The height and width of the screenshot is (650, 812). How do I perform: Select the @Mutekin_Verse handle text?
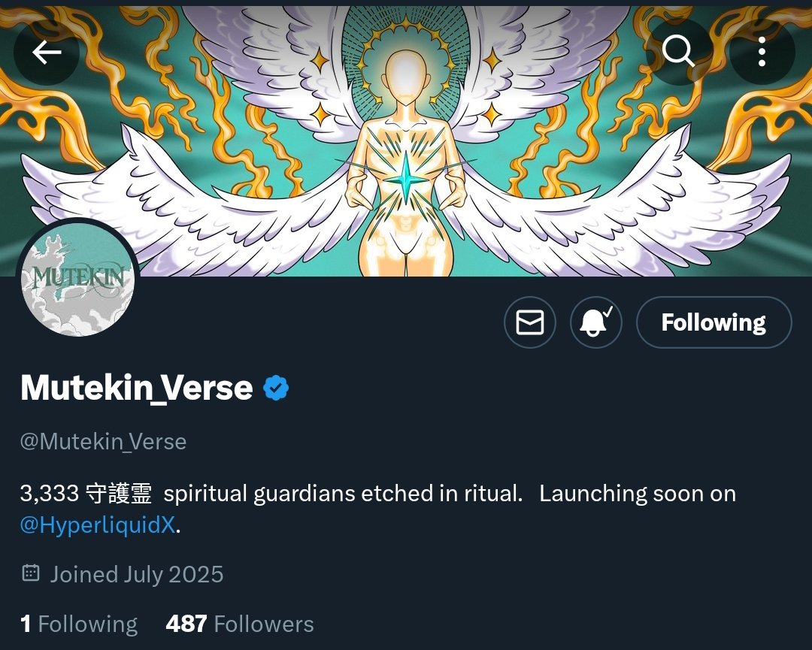click(x=103, y=442)
